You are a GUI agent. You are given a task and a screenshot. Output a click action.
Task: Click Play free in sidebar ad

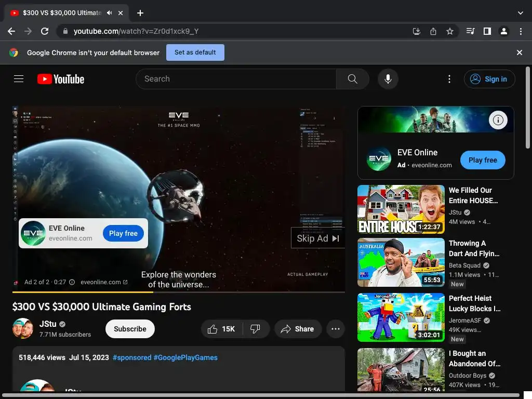pyautogui.click(x=483, y=160)
